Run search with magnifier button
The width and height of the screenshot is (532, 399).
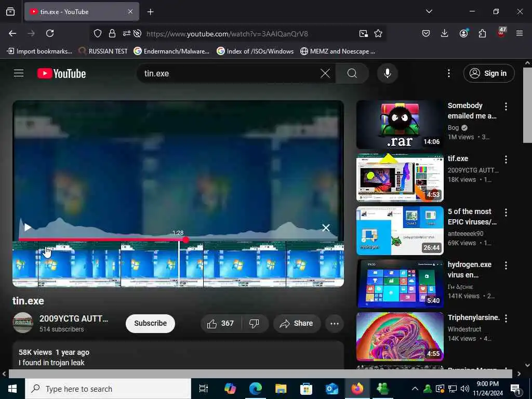point(352,73)
